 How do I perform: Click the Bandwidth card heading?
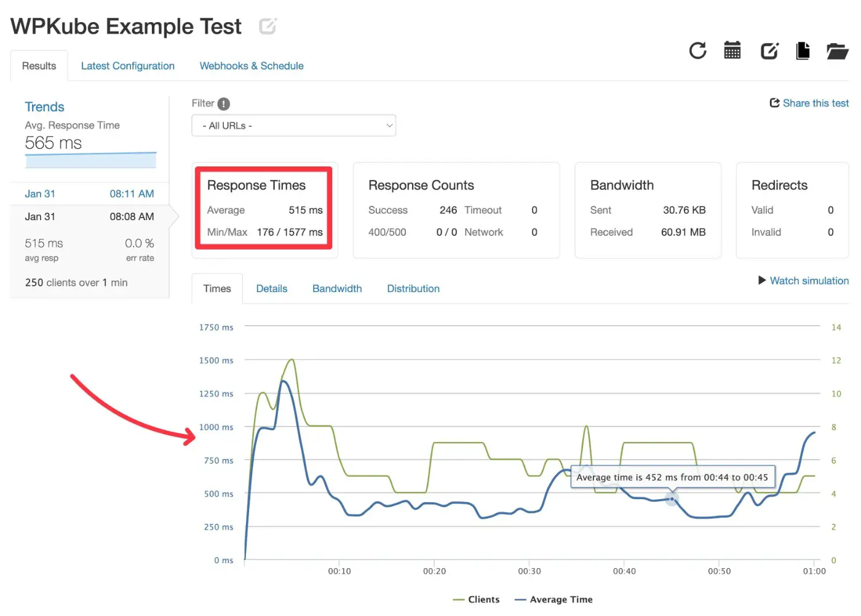(622, 185)
